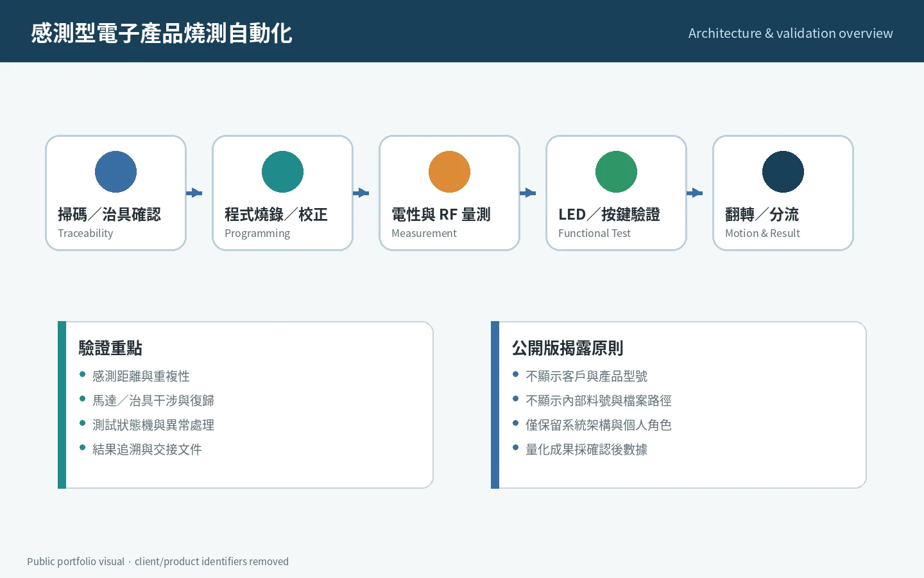The height and width of the screenshot is (578, 924).
Task: Click the Functional Test caption
Action: 594,233
